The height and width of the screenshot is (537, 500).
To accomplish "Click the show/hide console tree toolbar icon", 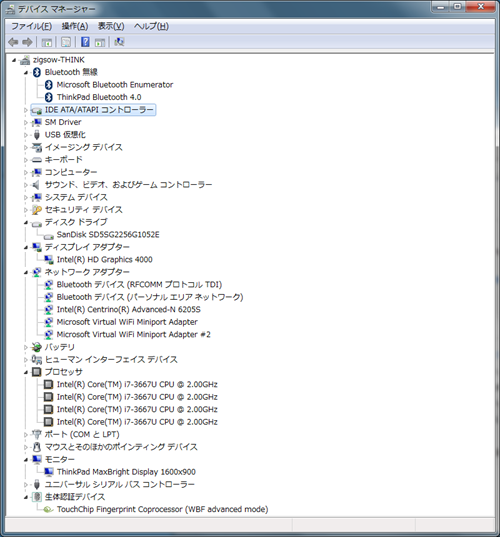I will [47, 42].
